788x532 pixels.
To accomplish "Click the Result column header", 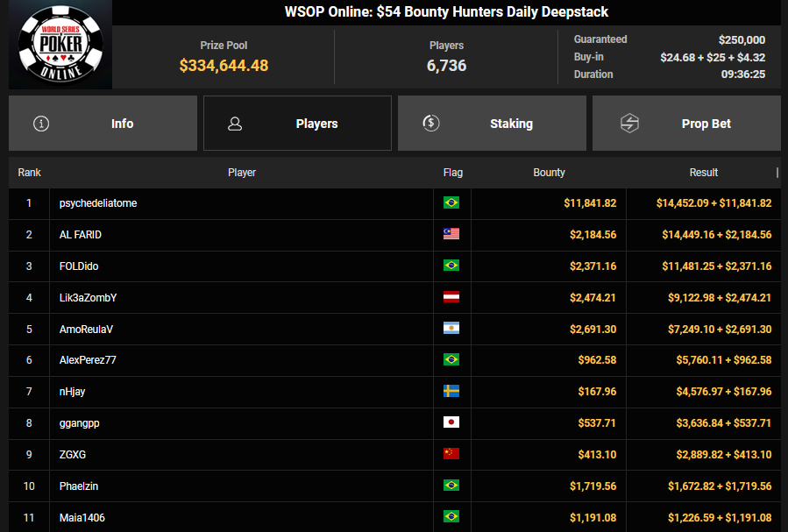I will point(703,173).
